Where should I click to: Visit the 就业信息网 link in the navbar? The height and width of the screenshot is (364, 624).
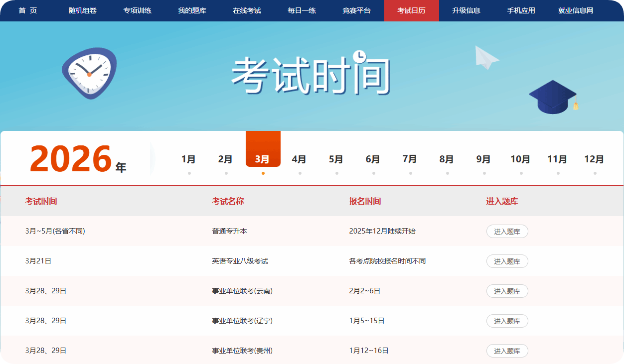click(x=576, y=10)
